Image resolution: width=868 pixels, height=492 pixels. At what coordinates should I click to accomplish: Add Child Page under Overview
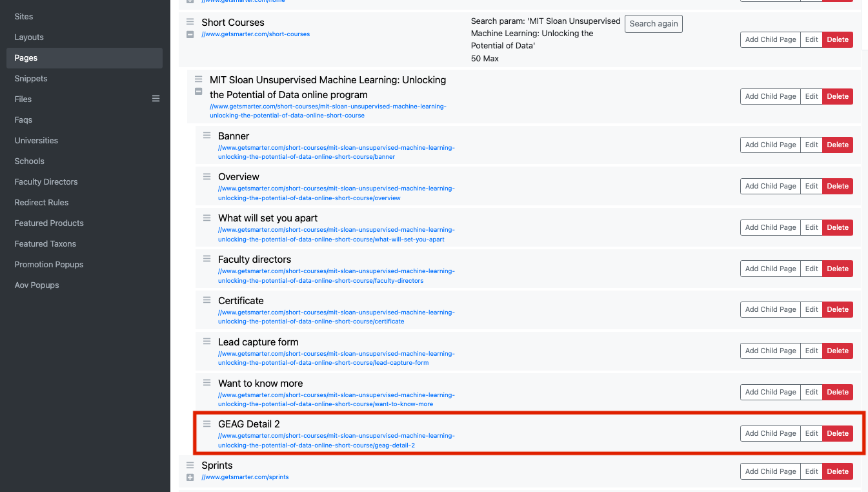click(x=770, y=186)
